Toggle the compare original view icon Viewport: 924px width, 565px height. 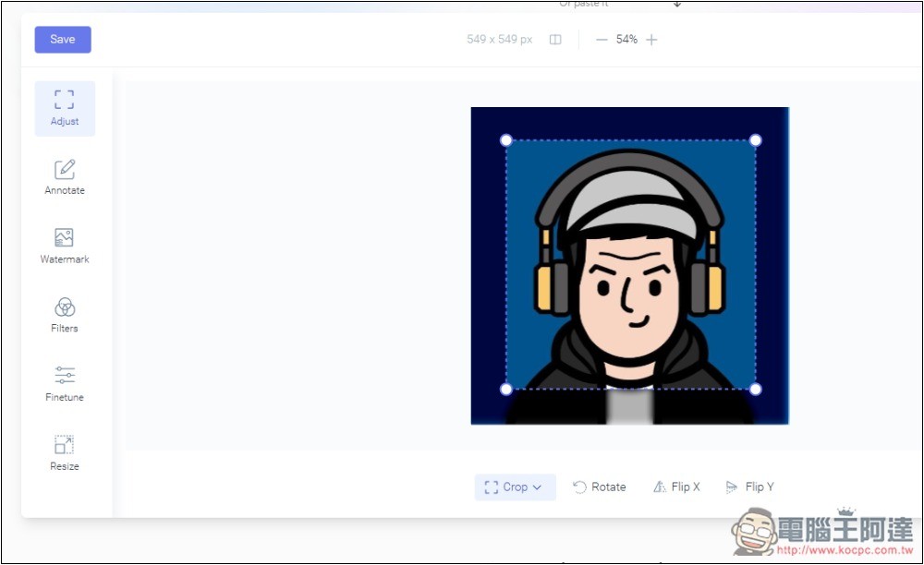click(555, 40)
